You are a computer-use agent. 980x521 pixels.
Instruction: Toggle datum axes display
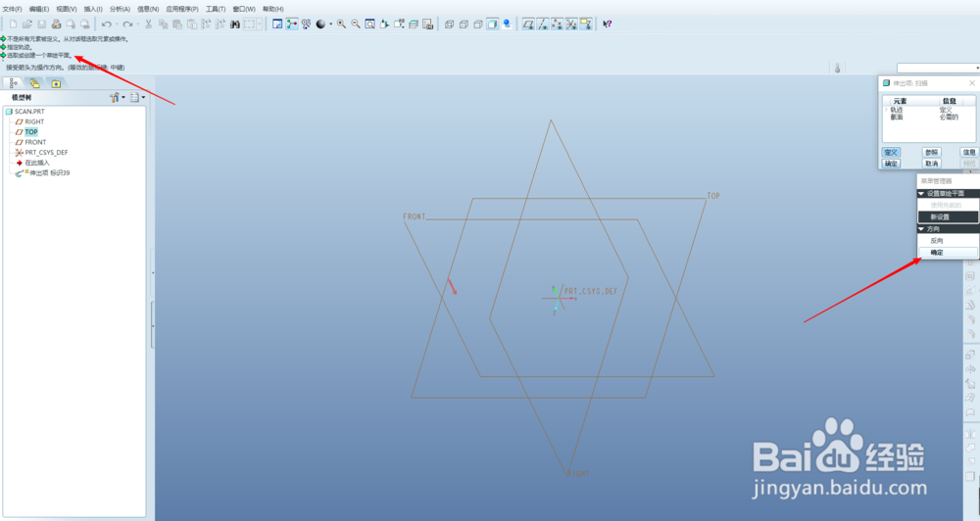click(x=543, y=24)
